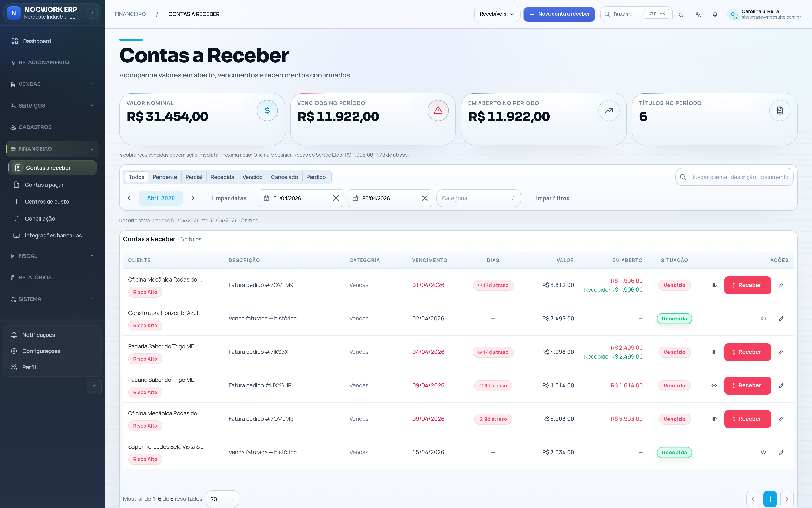Click the NOCWORK ERP logo icon

point(14,13)
